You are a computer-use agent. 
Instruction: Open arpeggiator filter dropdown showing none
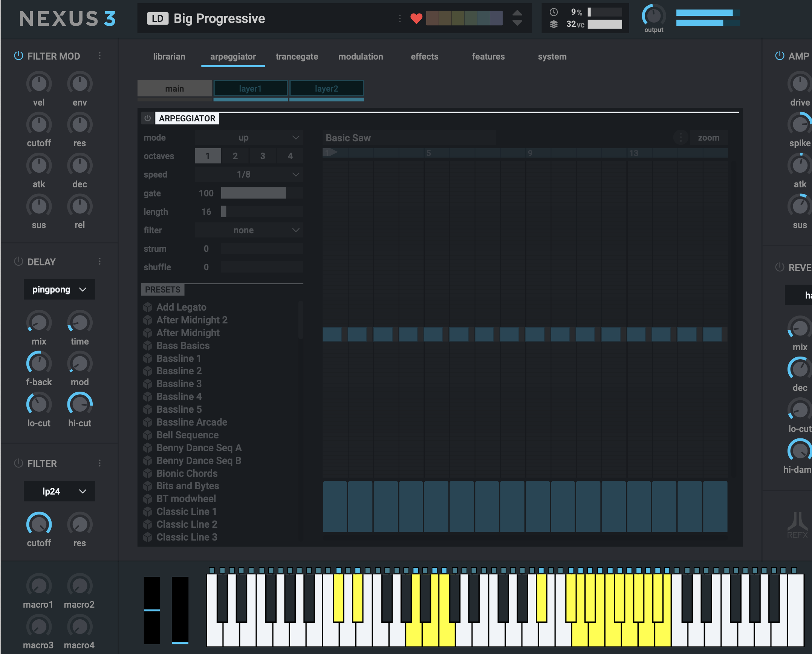(x=249, y=230)
